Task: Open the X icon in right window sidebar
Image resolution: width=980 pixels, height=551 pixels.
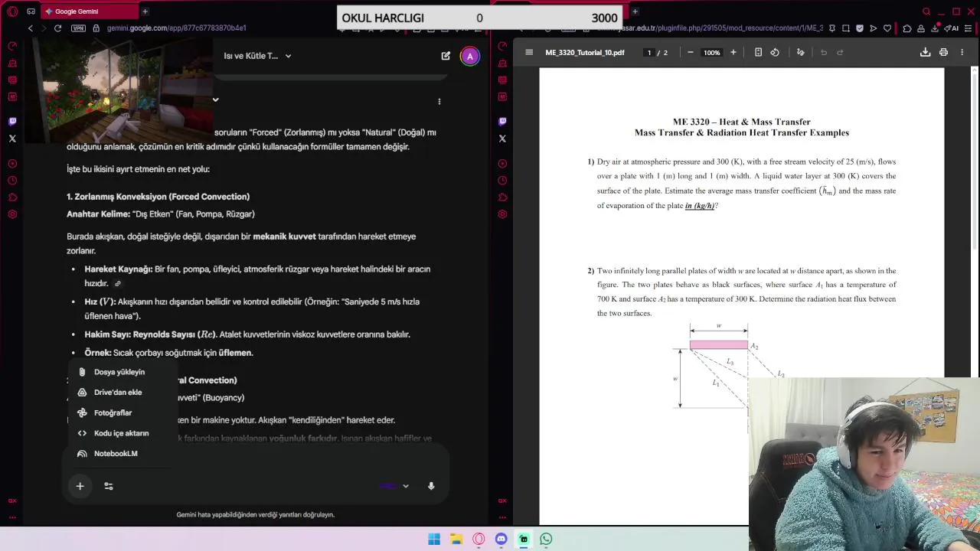Action: (502, 139)
